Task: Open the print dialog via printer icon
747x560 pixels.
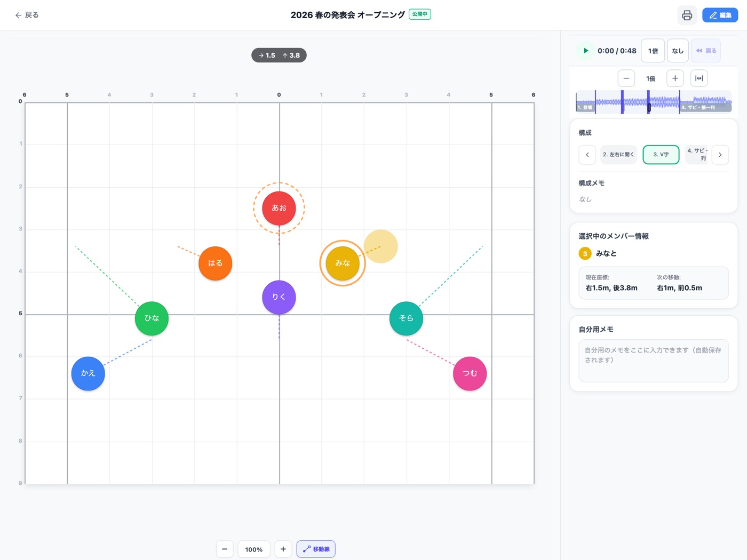Action: click(x=687, y=15)
